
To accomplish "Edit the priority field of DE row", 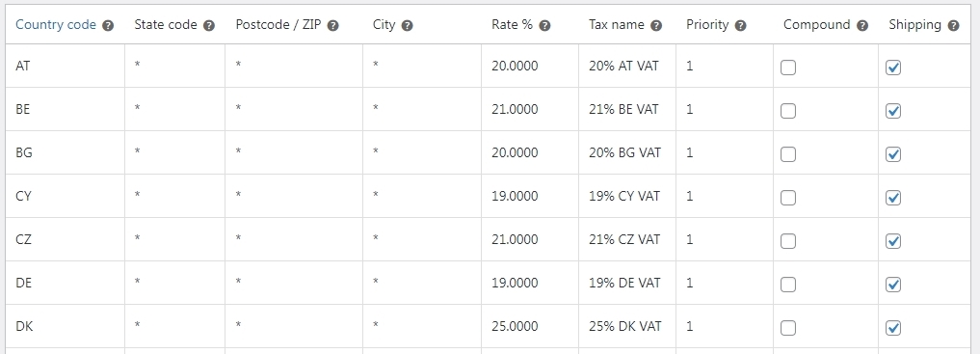I will click(x=725, y=283).
